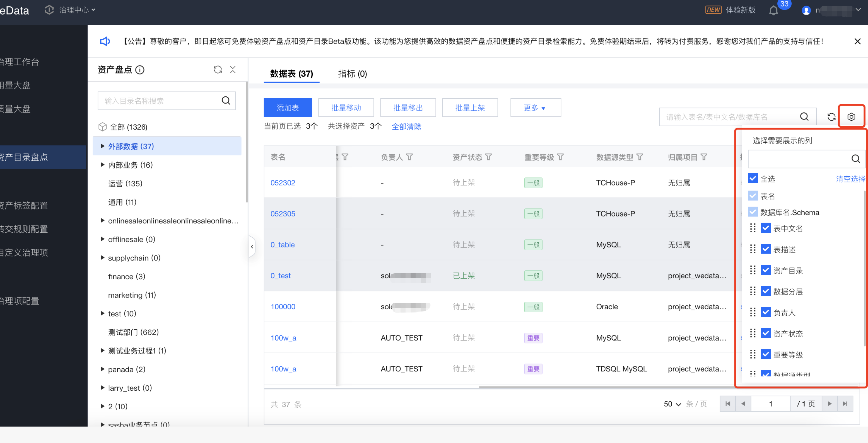This screenshot has height=443, width=868.
Task: Click the 资产盘点 info icon
Action: (140, 70)
